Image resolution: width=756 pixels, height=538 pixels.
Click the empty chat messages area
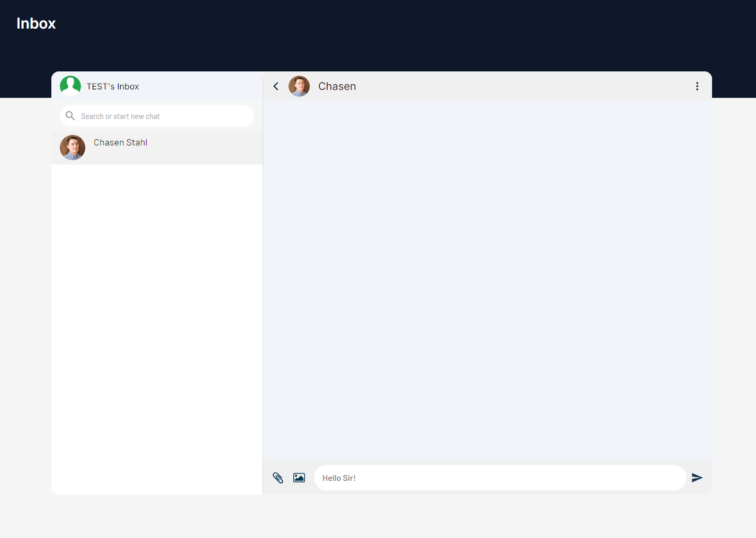[x=487, y=280]
